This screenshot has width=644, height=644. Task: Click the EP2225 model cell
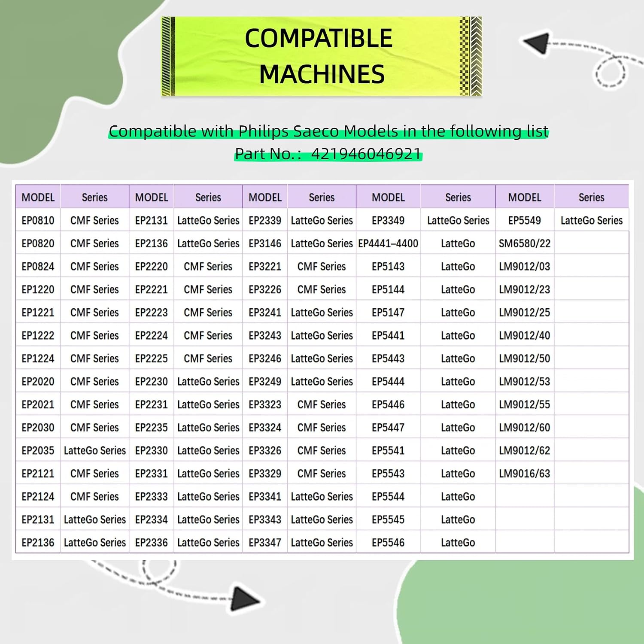pos(152,358)
